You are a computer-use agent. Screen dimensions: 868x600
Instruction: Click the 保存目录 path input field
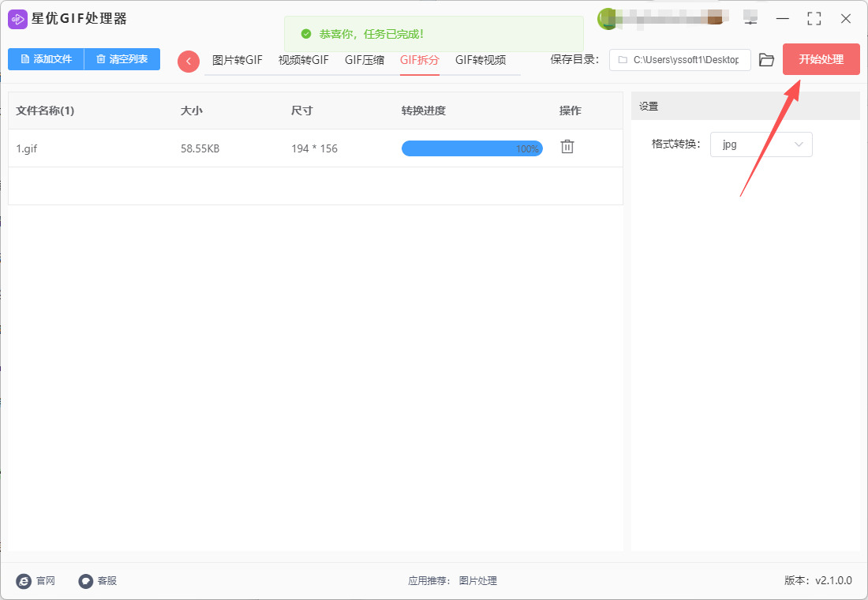(x=679, y=60)
